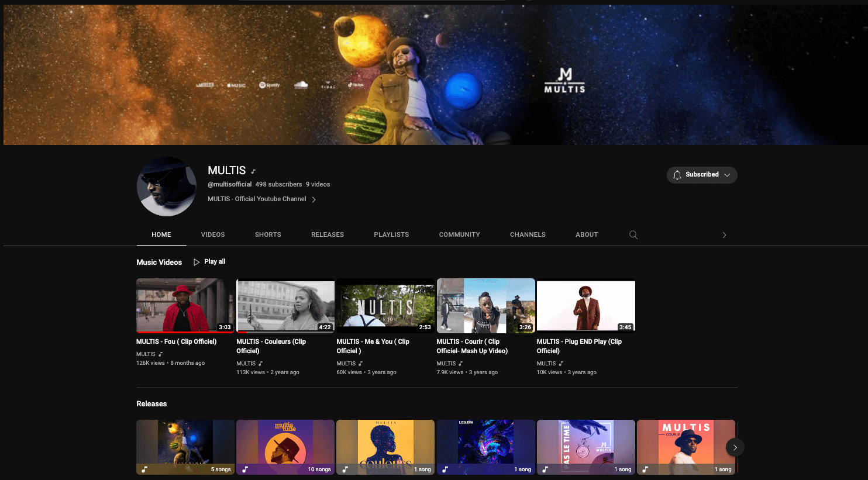Image resolution: width=868 pixels, height=480 pixels.
Task: Click 60K views • 3 years ago text
Action: [366, 372]
